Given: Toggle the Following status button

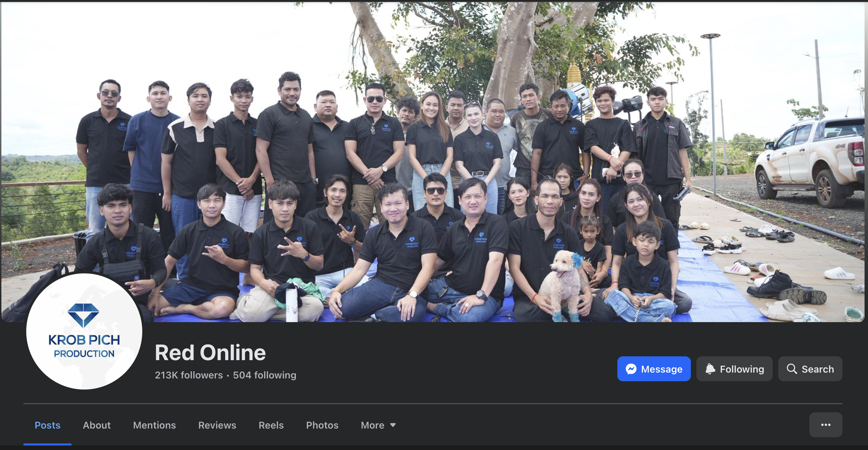Looking at the screenshot, I should tap(734, 369).
